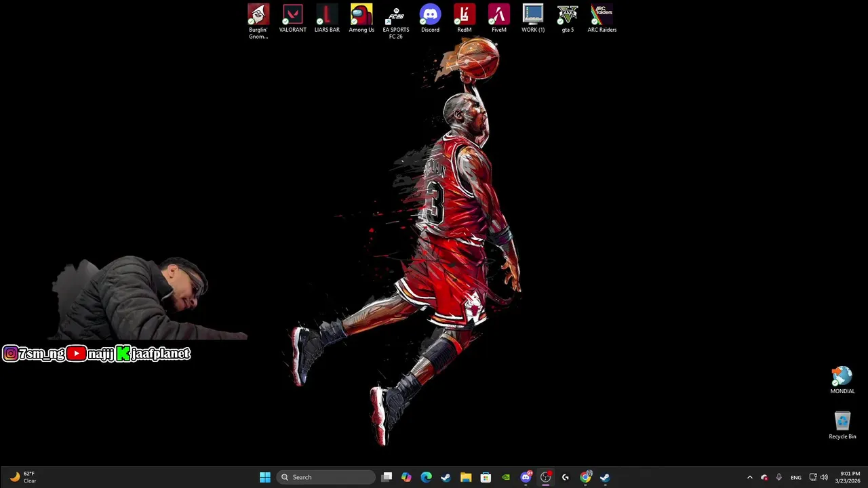Open Microsoft Store from the taskbar
The image size is (868, 488).
click(x=486, y=477)
